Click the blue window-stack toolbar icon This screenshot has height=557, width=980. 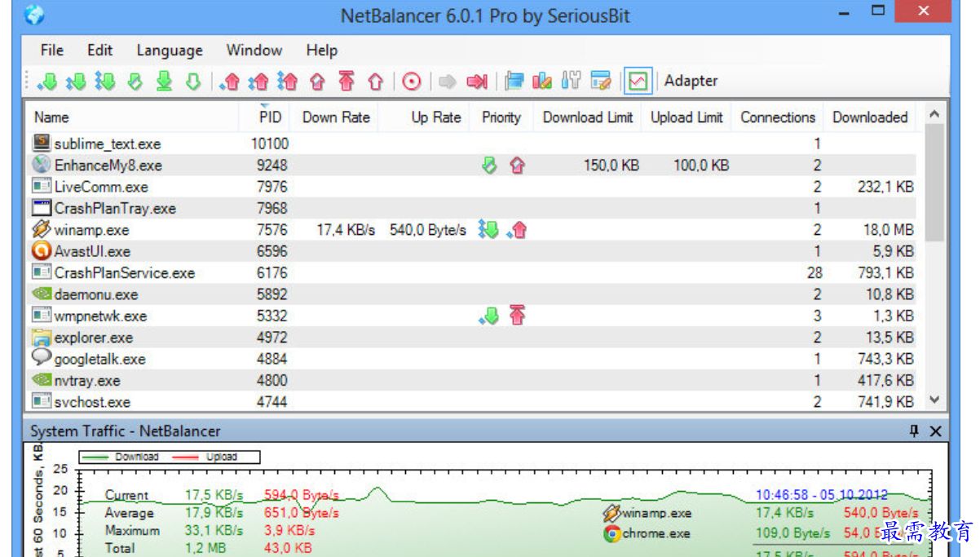514,81
